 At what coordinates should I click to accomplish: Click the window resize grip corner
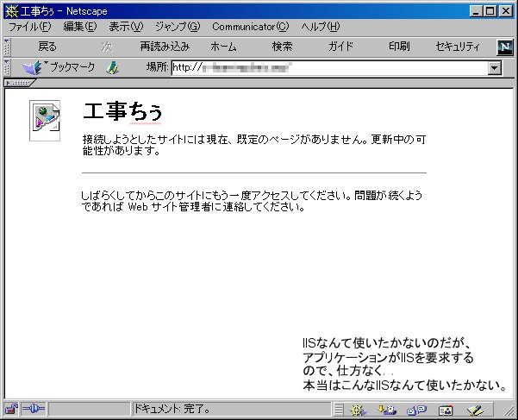pyautogui.click(x=509, y=411)
